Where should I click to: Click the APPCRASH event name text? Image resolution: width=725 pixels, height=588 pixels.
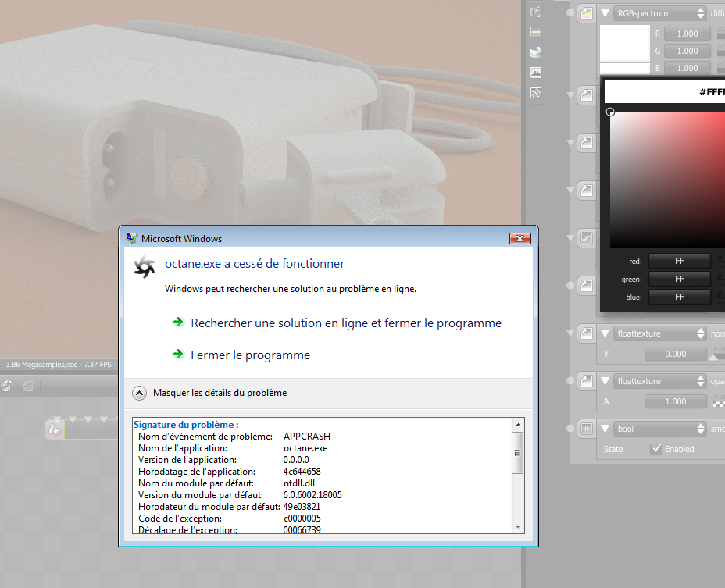306,437
